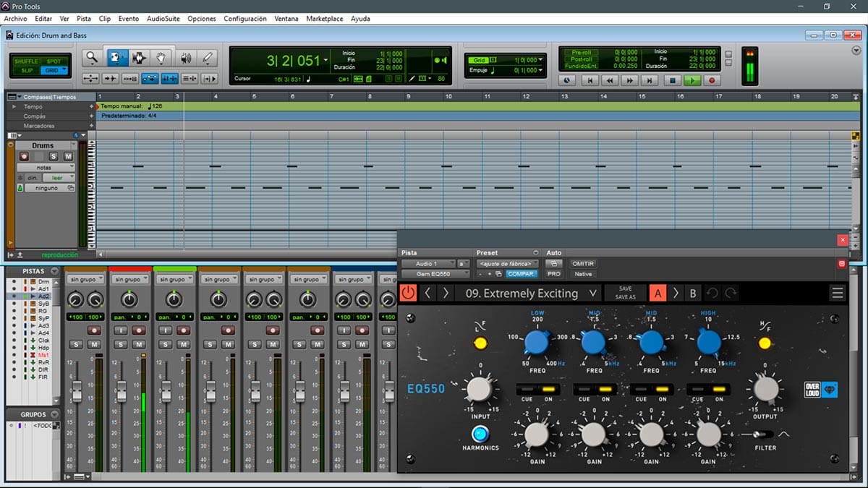868x488 pixels.
Task: Open the main counter format dropdown
Action: coord(326,61)
